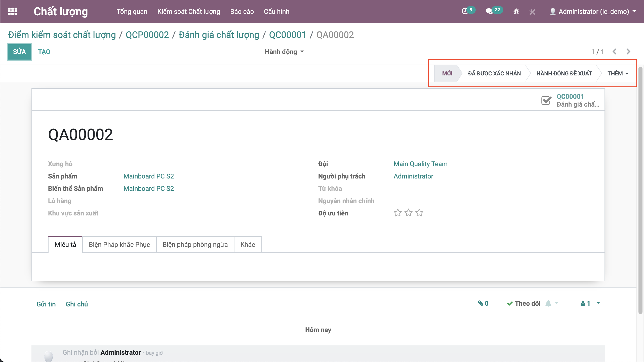This screenshot has width=644, height=362.
Task: Expand the Hành động dropdown
Action: [284, 52]
